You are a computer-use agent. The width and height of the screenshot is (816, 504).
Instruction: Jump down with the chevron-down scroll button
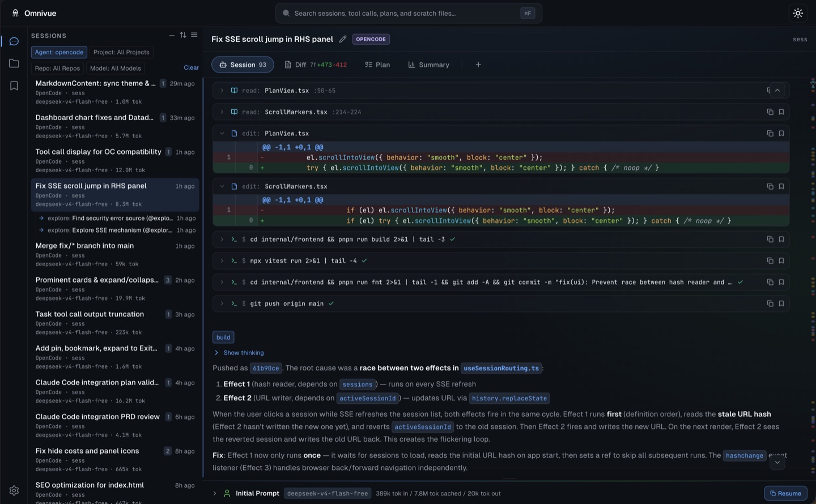(x=777, y=463)
